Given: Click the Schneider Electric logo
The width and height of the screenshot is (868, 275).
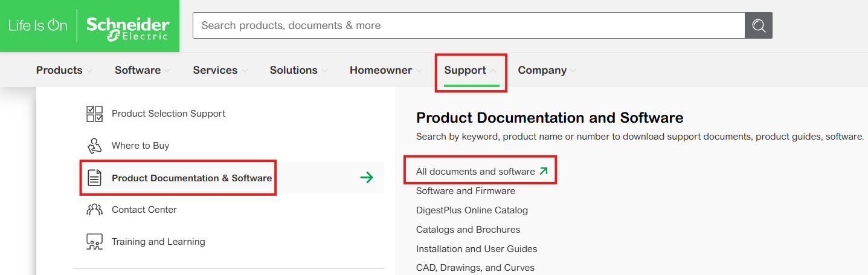Looking at the screenshot, I should 127,28.
